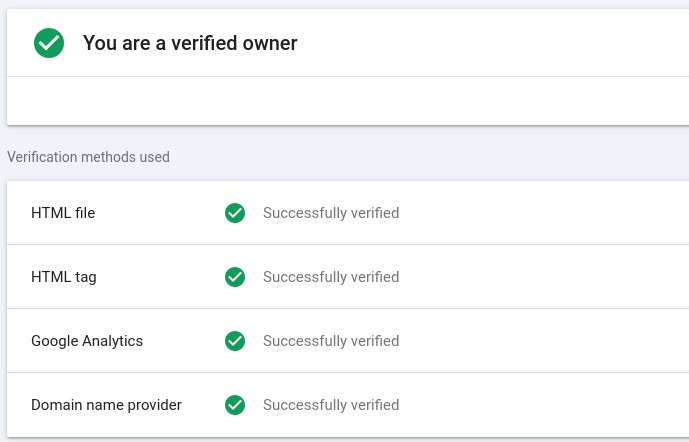Viewport: 689px width, 442px height.
Task: Click "Successfully verified" text for HTML file
Action: tap(331, 213)
